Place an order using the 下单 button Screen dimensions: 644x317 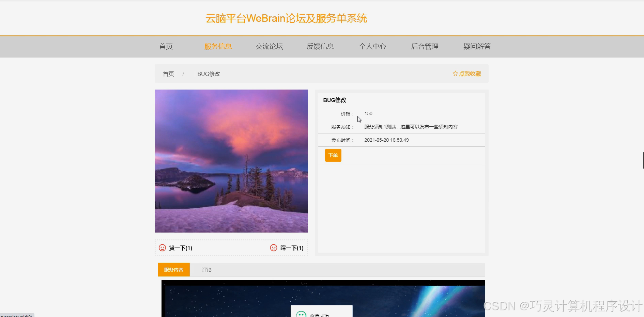click(x=333, y=155)
